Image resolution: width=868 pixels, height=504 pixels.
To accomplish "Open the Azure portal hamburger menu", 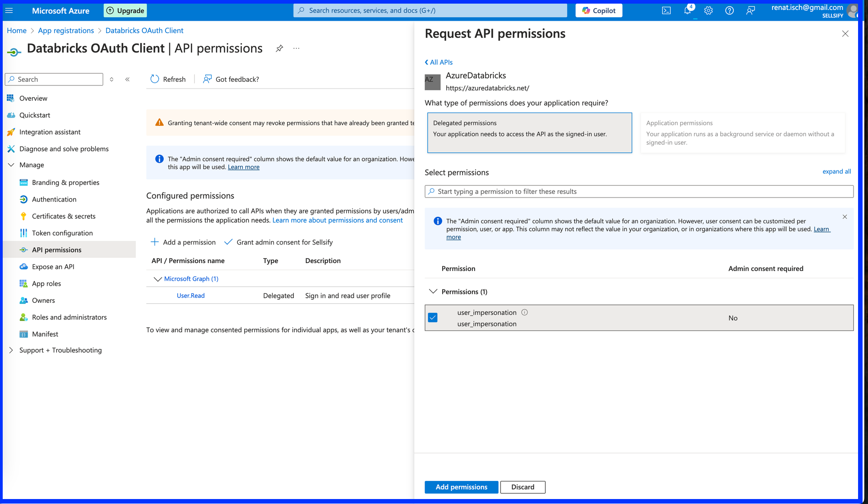I will tap(9, 10).
